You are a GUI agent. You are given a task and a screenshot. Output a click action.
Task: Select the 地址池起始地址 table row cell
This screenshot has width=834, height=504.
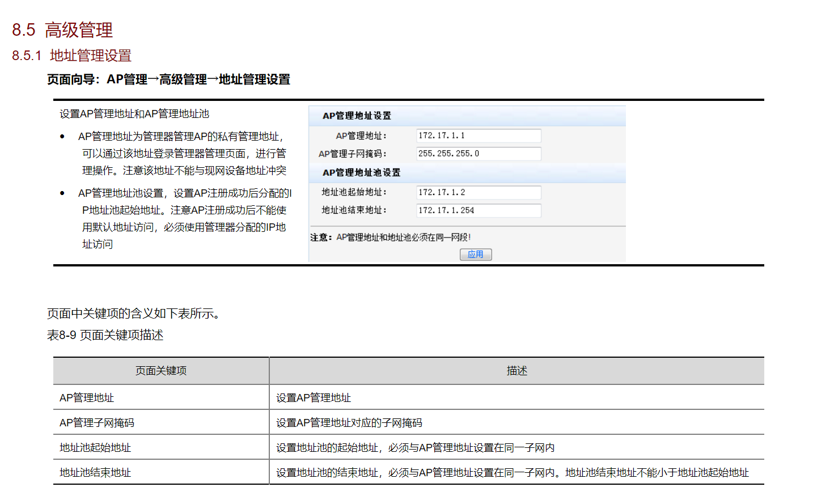[x=161, y=447]
